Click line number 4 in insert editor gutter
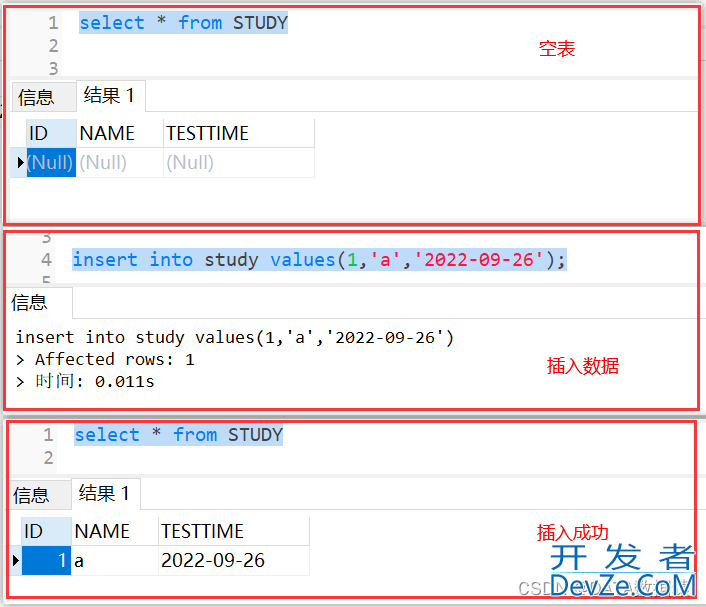The width and height of the screenshot is (706, 607). pos(46,260)
